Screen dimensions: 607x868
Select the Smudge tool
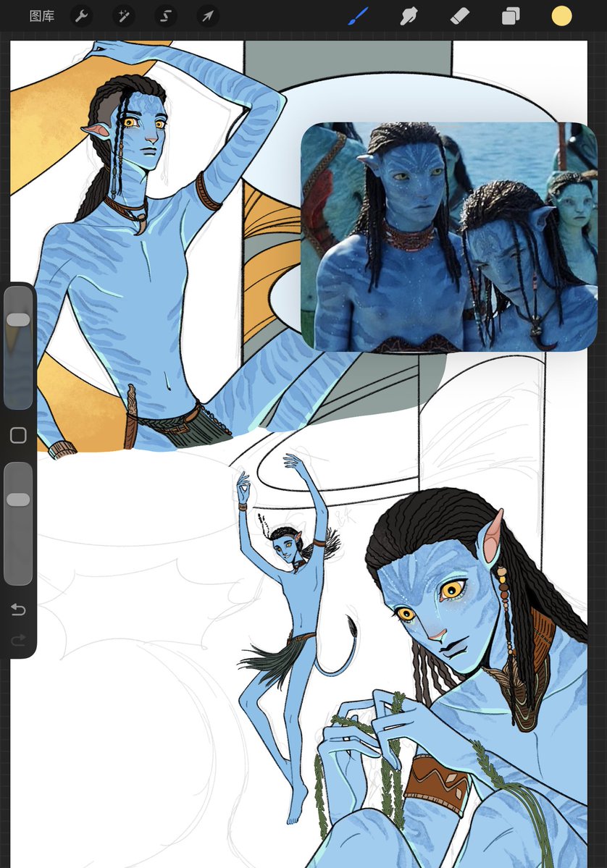point(409,16)
